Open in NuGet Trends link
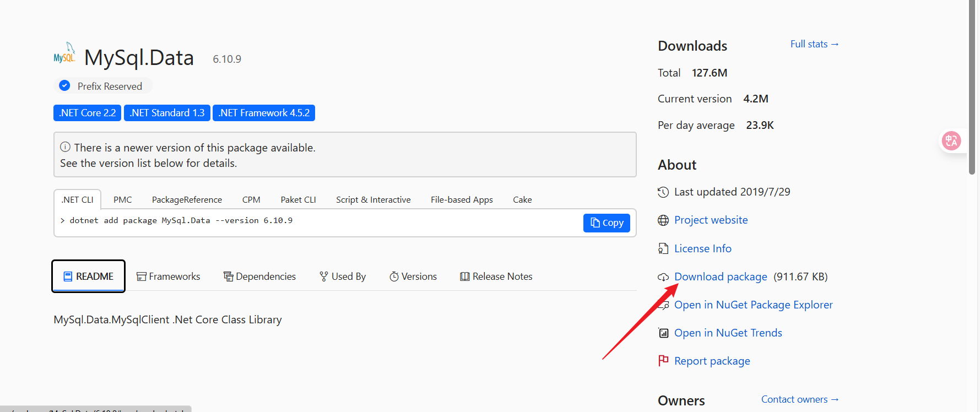The height and width of the screenshot is (412, 980). point(728,333)
